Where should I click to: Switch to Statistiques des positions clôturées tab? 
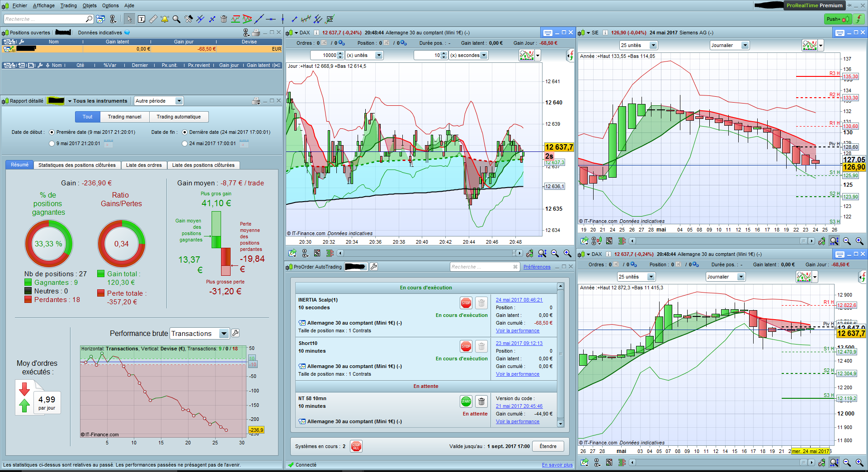coord(77,165)
